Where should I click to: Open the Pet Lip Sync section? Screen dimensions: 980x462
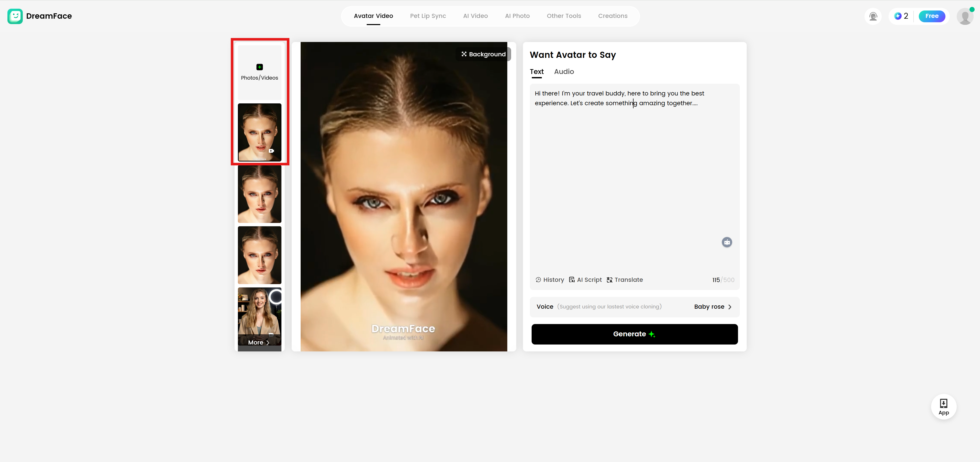pos(428,16)
